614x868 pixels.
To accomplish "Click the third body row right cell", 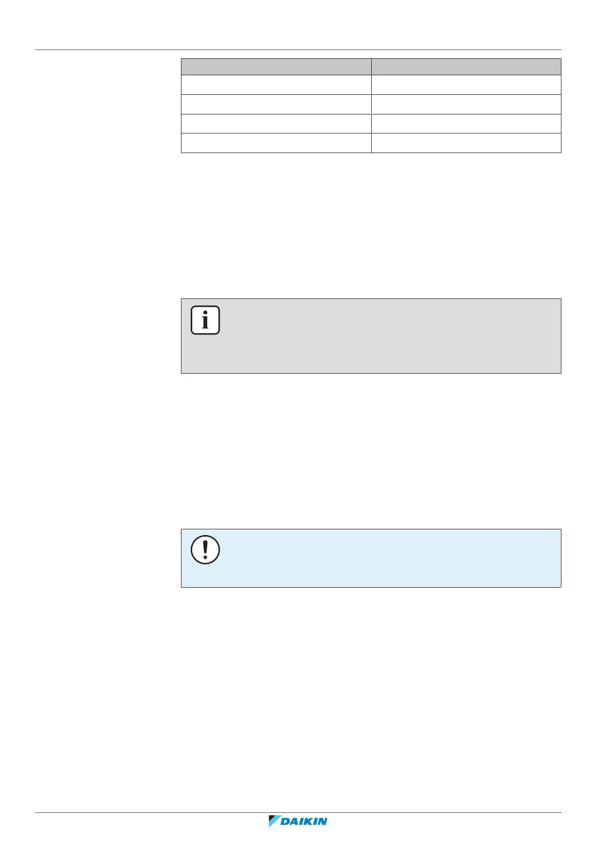I will click(466, 124).
